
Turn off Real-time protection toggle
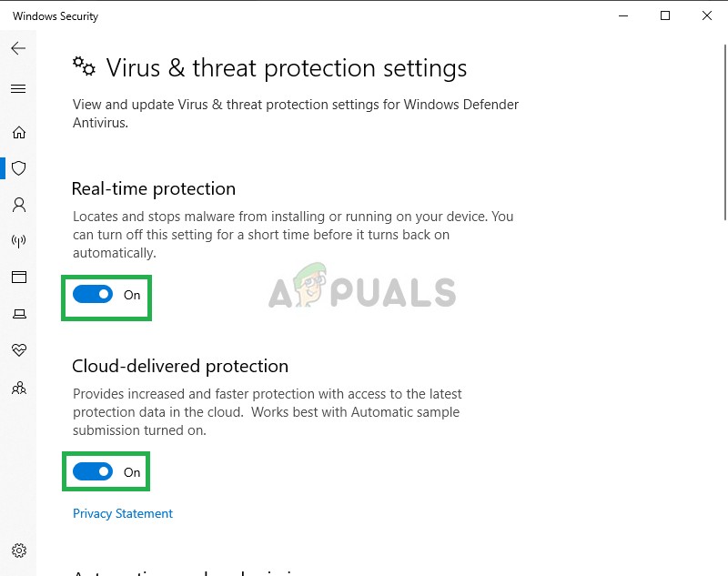(93, 295)
